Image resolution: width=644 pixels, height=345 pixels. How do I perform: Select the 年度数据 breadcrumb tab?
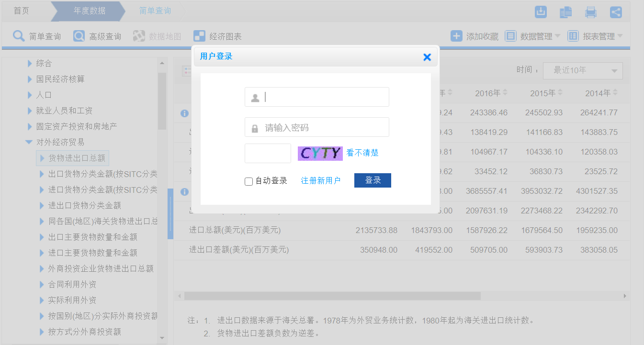(x=90, y=11)
